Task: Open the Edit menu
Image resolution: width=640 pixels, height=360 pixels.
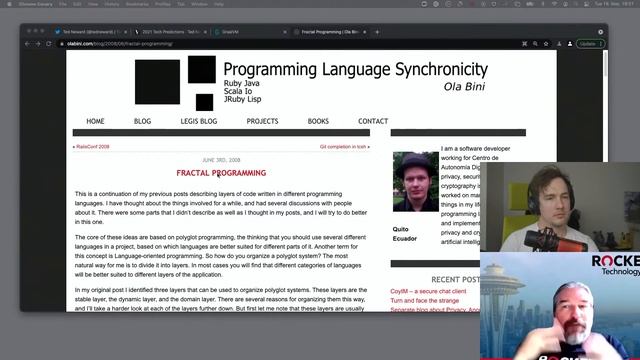Action: pyautogui.click(x=77, y=4)
